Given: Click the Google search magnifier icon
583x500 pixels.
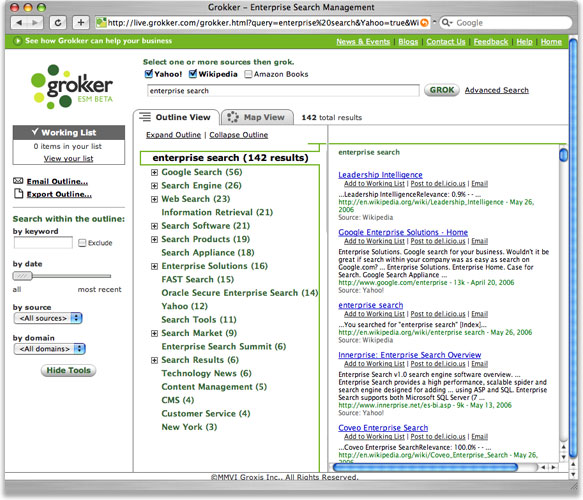Looking at the screenshot, I should (446, 23).
